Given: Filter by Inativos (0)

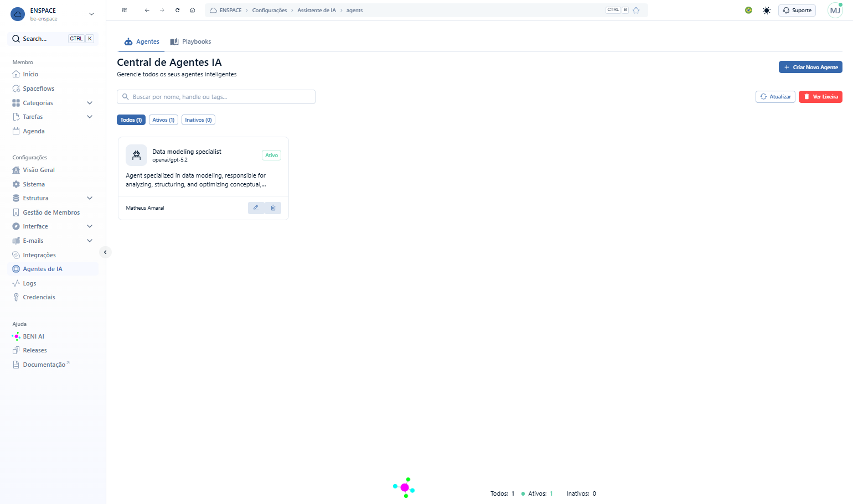Looking at the screenshot, I should tap(198, 120).
